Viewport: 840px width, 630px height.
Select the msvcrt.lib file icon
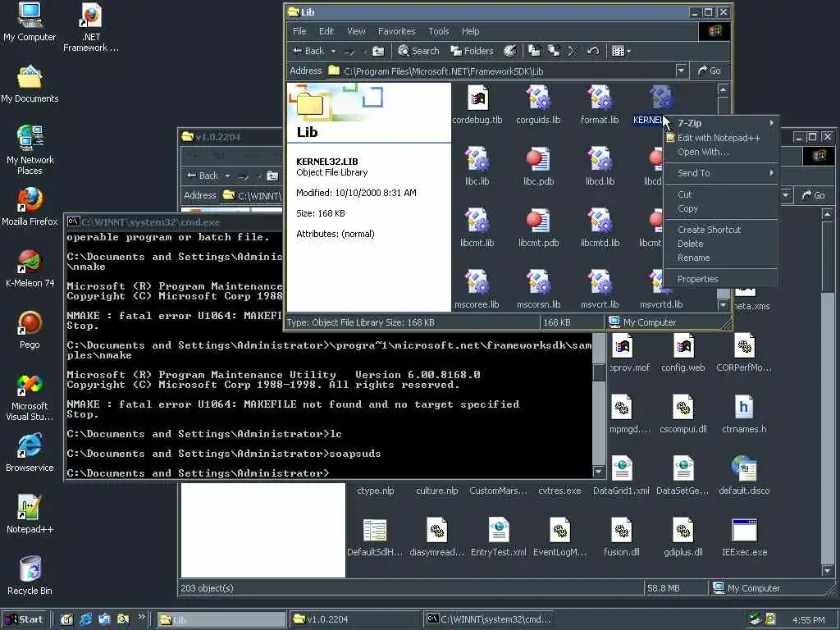pyautogui.click(x=600, y=283)
